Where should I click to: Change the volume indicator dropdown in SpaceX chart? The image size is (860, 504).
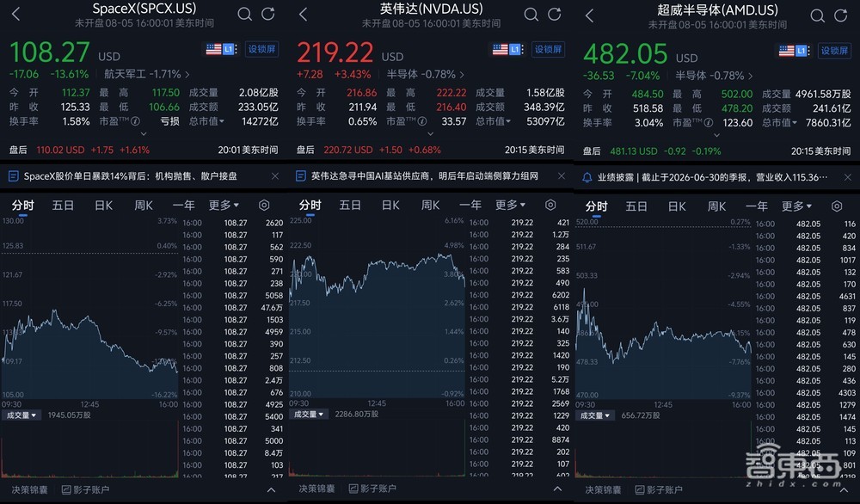[21, 415]
